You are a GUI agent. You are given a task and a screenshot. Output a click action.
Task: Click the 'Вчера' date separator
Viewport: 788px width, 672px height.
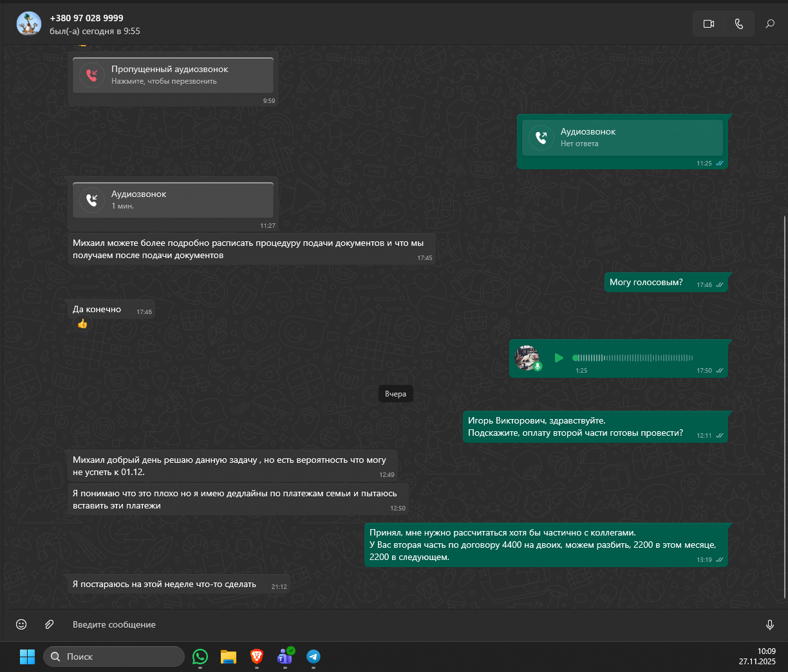(395, 394)
